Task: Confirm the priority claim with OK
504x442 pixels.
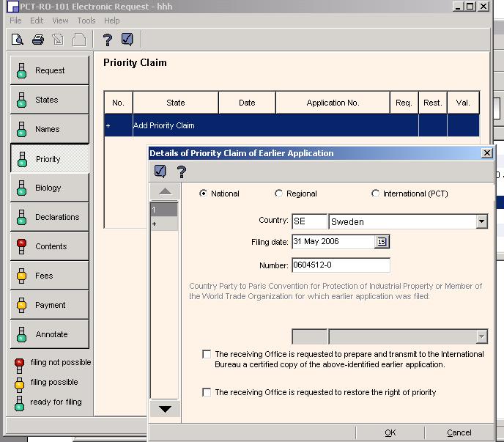Action: pyautogui.click(x=390, y=432)
